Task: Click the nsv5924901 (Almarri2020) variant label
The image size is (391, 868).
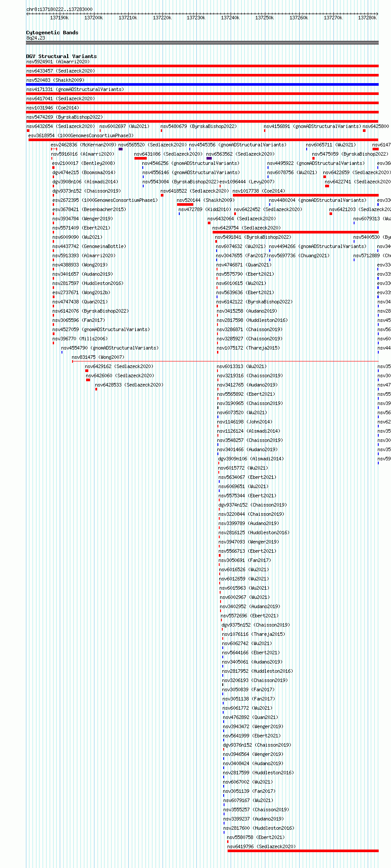Action: point(58,62)
